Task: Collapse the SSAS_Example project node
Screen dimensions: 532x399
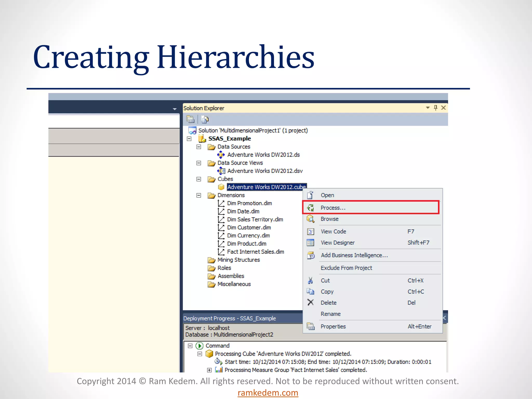Action: [189, 139]
